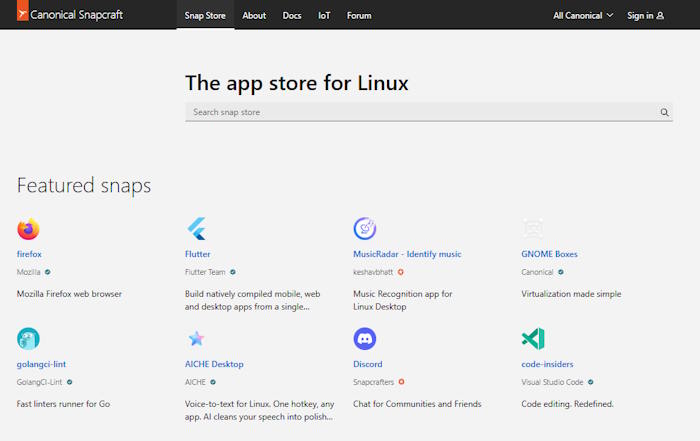The height and width of the screenshot is (441, 700).
Task: Open the GNOME Boxes link
Action: (549, 254)
